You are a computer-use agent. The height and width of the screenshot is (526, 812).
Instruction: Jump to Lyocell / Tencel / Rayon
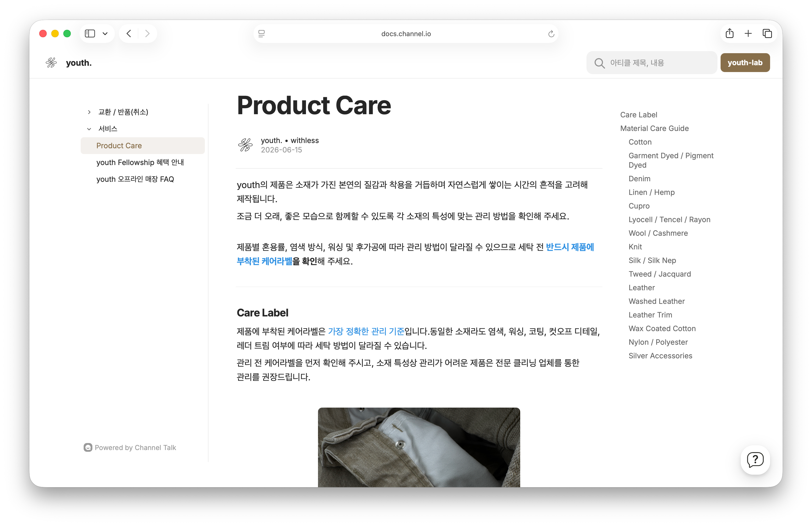click(670, 220)
